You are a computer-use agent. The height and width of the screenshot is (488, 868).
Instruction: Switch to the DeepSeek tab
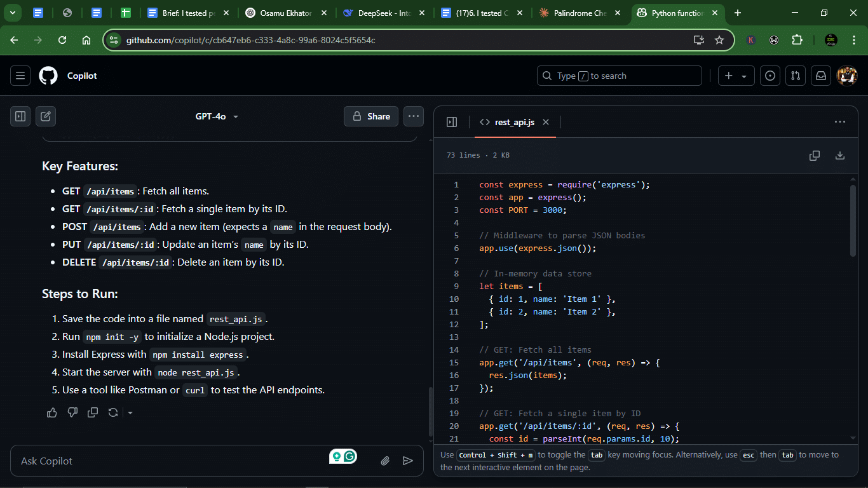(x=384, y=13)
